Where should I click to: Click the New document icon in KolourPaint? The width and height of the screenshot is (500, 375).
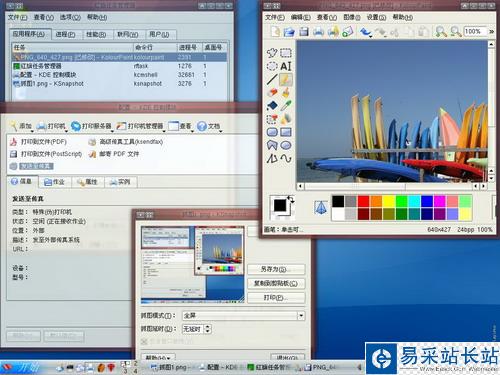(276, 32)
